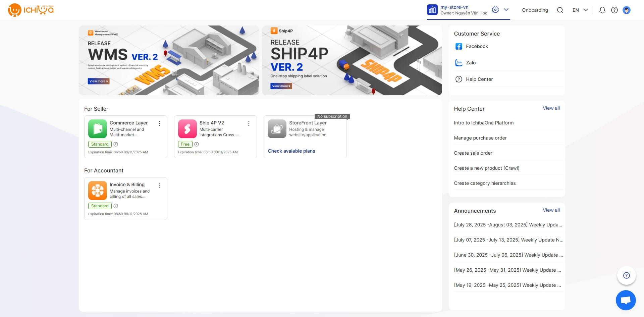Viewport: 644px width, 317px height.
Task: Open notifications bell icon
Action: [602, 10]
